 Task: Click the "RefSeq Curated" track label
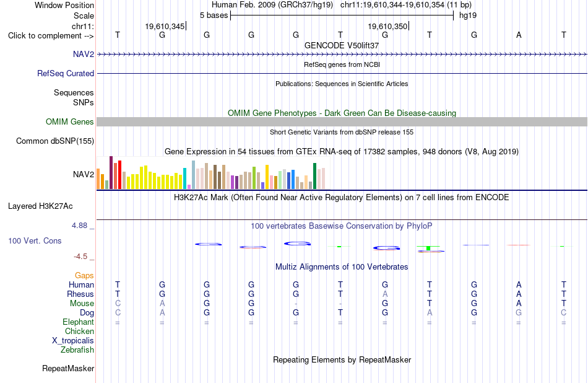[65, 74]
